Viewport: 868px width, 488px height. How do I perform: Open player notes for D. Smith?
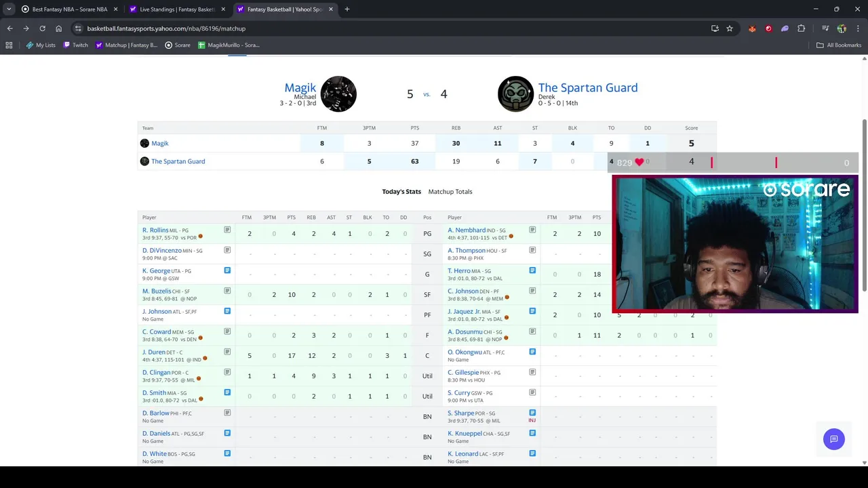tap(227, 392)
